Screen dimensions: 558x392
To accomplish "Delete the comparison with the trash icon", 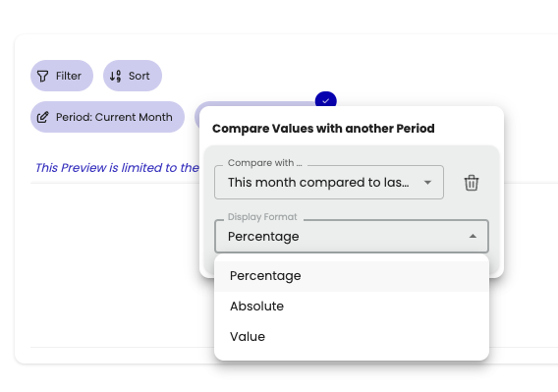I will (x=472, y=183).
